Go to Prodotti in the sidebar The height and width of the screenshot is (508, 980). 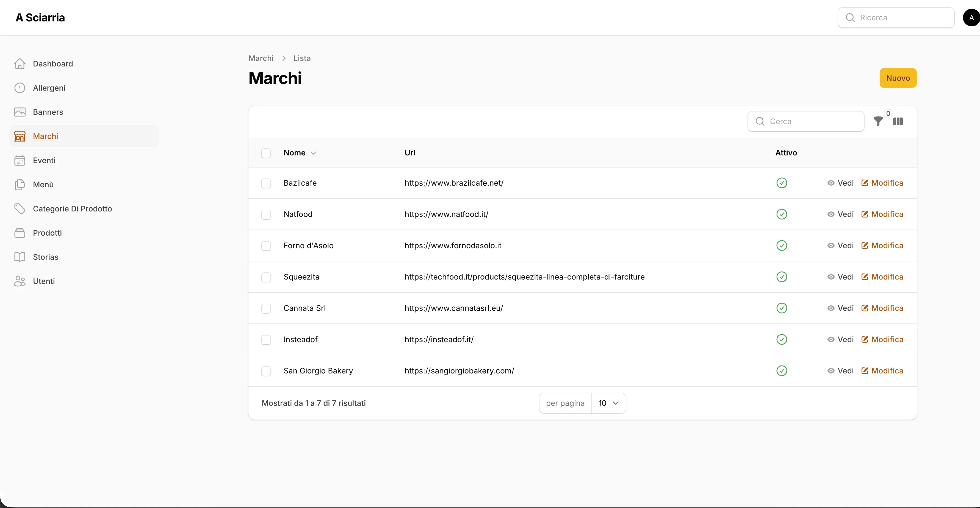pyautogui.click(x=84, y=233)
